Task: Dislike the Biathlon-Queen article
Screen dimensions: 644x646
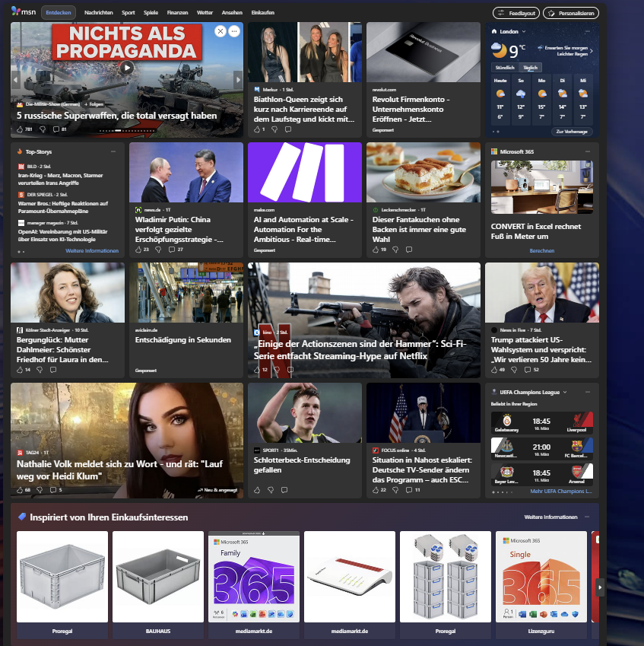Action: (274, 129)
